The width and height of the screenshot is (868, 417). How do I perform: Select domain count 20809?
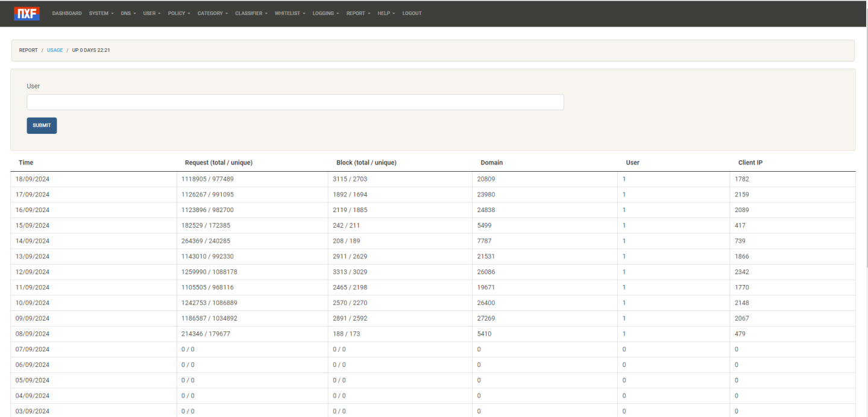[486, 179]
